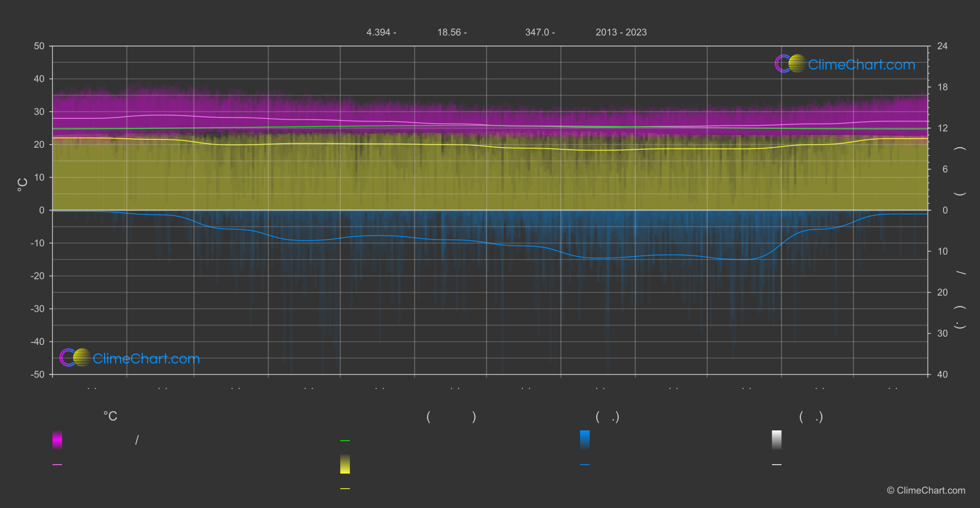
Task: Click the 347.0 value in the header
Action: click(540, 32)
